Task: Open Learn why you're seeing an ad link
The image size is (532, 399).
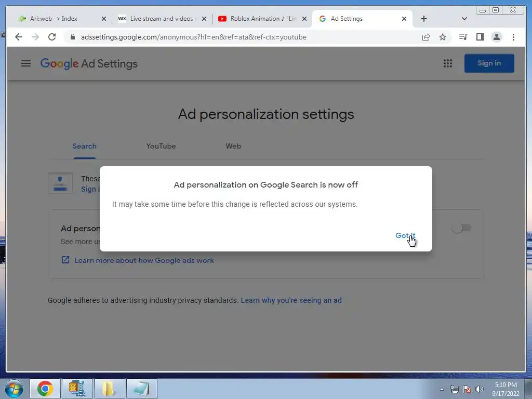Action: coord(291,300)
